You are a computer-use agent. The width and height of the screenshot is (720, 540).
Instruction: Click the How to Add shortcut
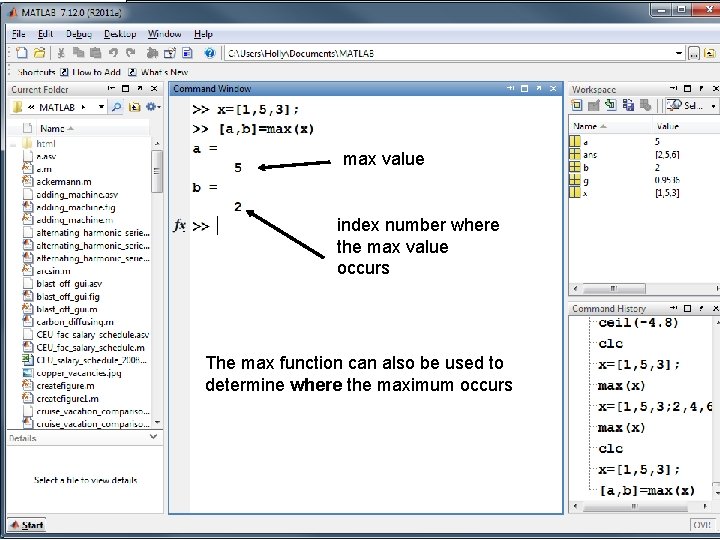91,72
